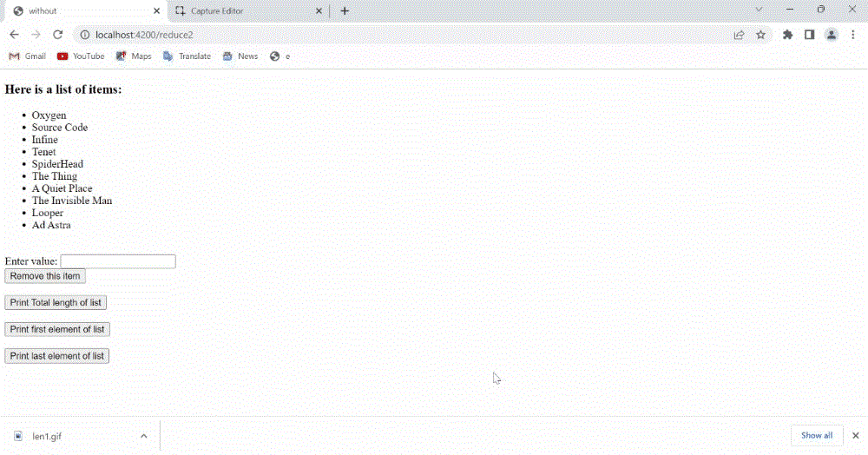Viewport: 868px width, 455px height.
Task: Close the 'without' tab
Action: [x=156, y=10]
